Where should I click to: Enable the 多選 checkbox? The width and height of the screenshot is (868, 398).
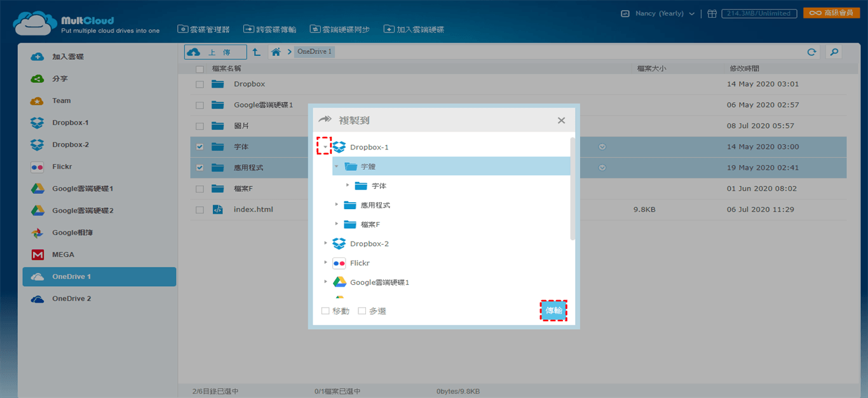(x=362, y=311)
